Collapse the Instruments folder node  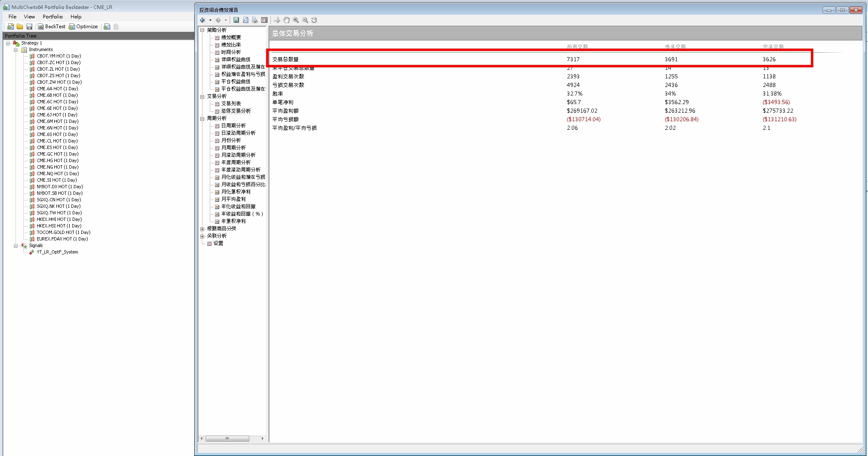click(x=16, y=50)
